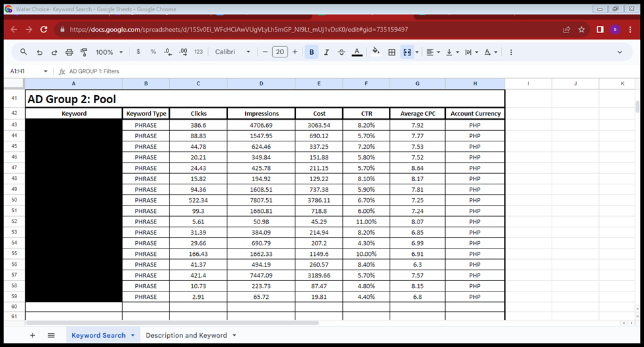Increase decimal places
The image size is (644, 347).
point(183,52)
